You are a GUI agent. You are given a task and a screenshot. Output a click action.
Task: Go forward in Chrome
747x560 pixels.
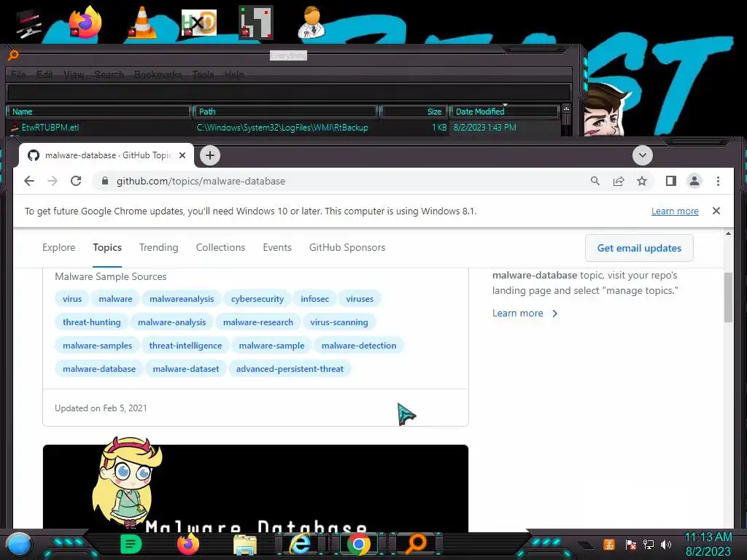[x=53, y=181]
